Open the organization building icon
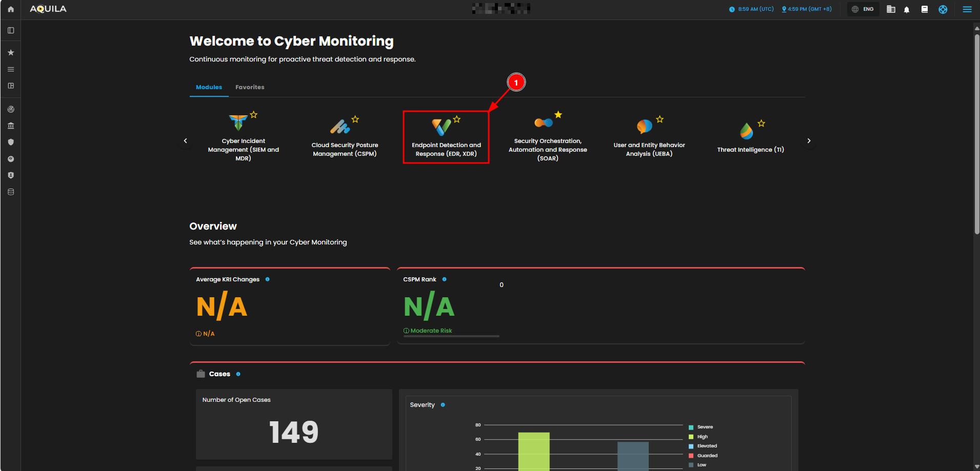Image resolution: width=980 pixels, height=471 pixels. (x=891, y=9)
